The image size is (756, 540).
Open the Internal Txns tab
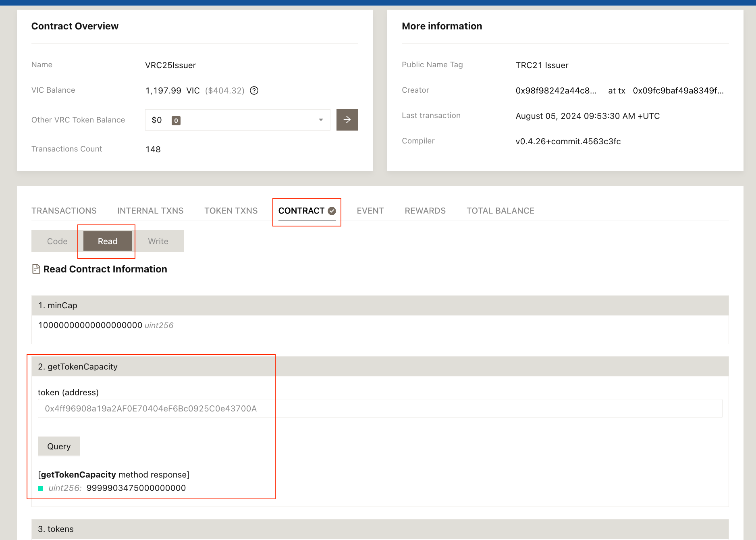[150, 211]
